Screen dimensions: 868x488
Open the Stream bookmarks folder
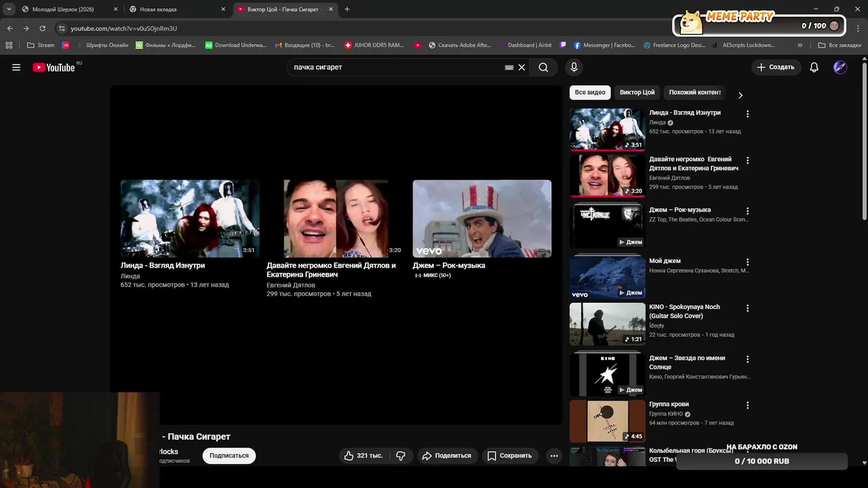[x=41, y=45]
